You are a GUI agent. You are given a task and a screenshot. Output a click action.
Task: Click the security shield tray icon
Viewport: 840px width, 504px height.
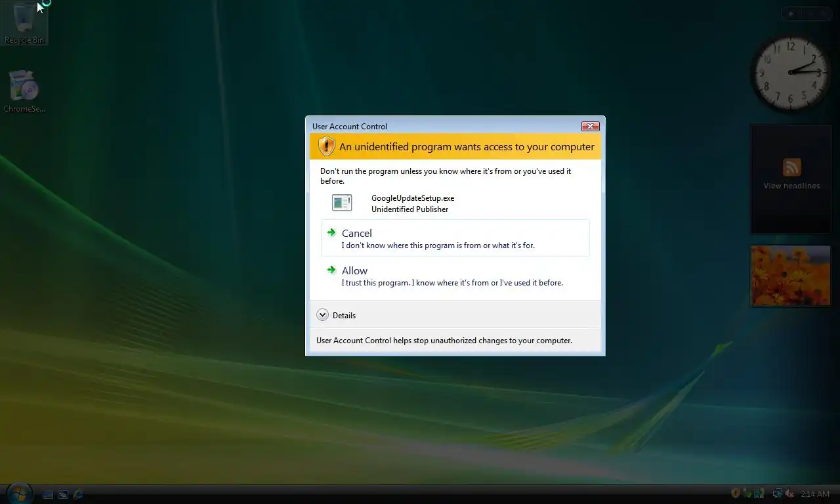coord(736,493)
